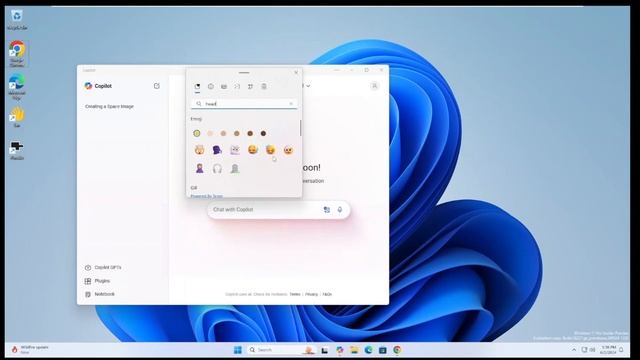Open the Clipboard history tab
Screen dimensions: 640x360
(x=264, y=87)
